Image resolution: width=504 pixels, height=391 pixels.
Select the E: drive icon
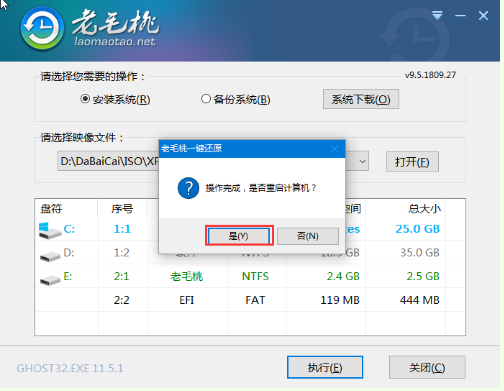pyautogui.click(x=50, y=280)
